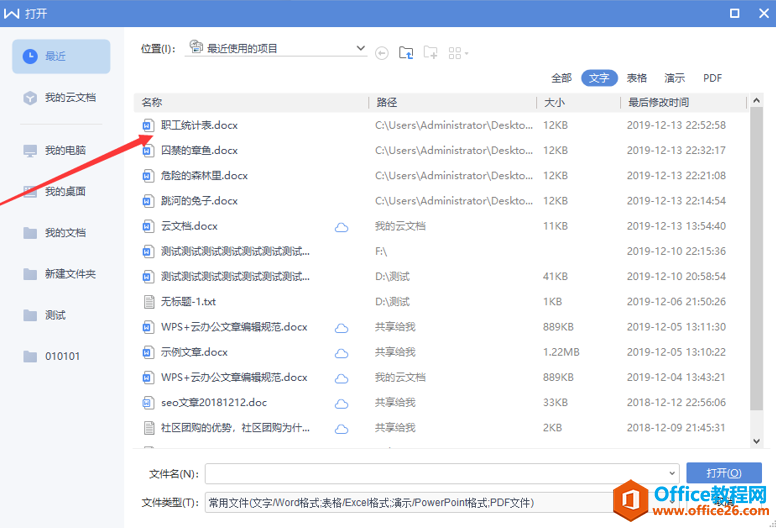Click cloud icon beside 示例文章.docx
The height and width of the screenshot is (528, 776).
pos(341,353)
